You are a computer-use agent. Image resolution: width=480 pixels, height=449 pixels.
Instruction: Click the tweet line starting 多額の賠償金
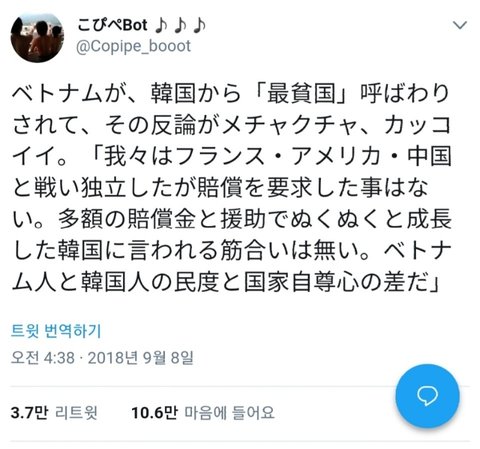232,219
